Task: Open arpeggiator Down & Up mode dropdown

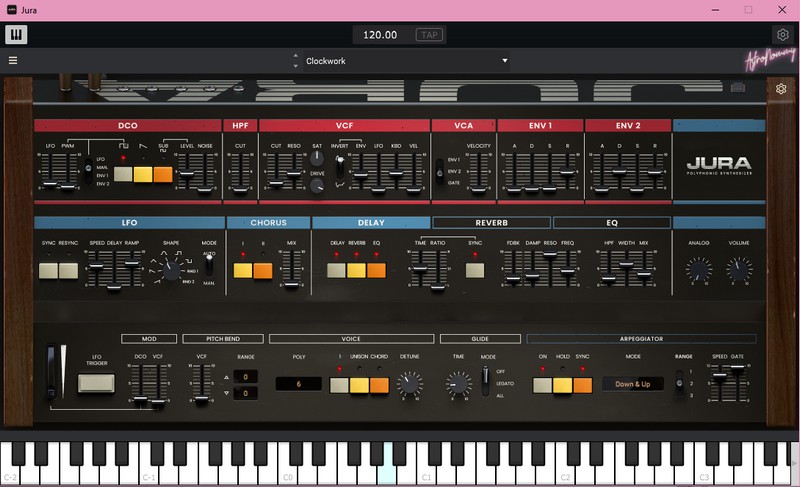Action: tap(633, 384)
